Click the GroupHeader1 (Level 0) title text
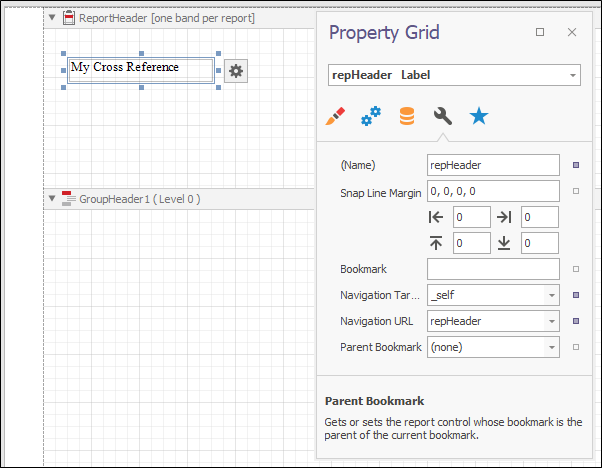The height and width of the screenshot is (468, 602). [140, 199]
